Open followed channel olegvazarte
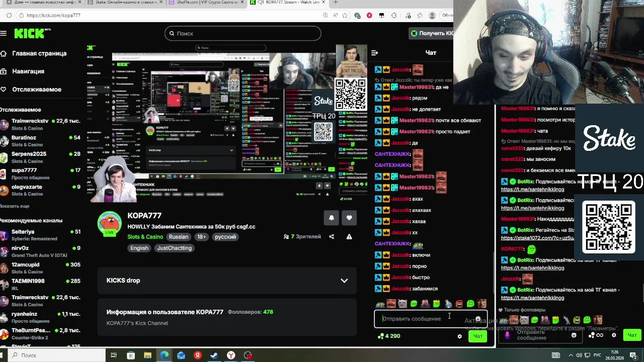 (40, 190)
